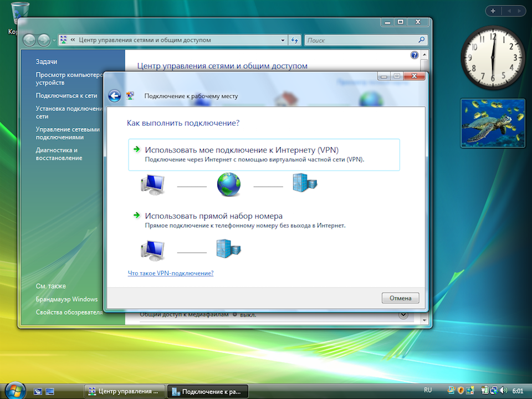Click the 'Задачи' heading in the left pane
The width and height of the screenshot is (532, 399).
click(x=47, y=62)
